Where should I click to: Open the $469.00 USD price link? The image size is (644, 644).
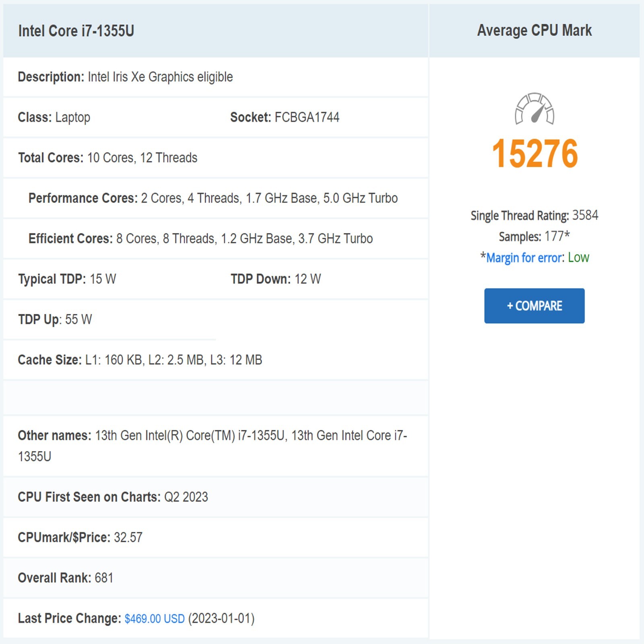click(155, 618)
